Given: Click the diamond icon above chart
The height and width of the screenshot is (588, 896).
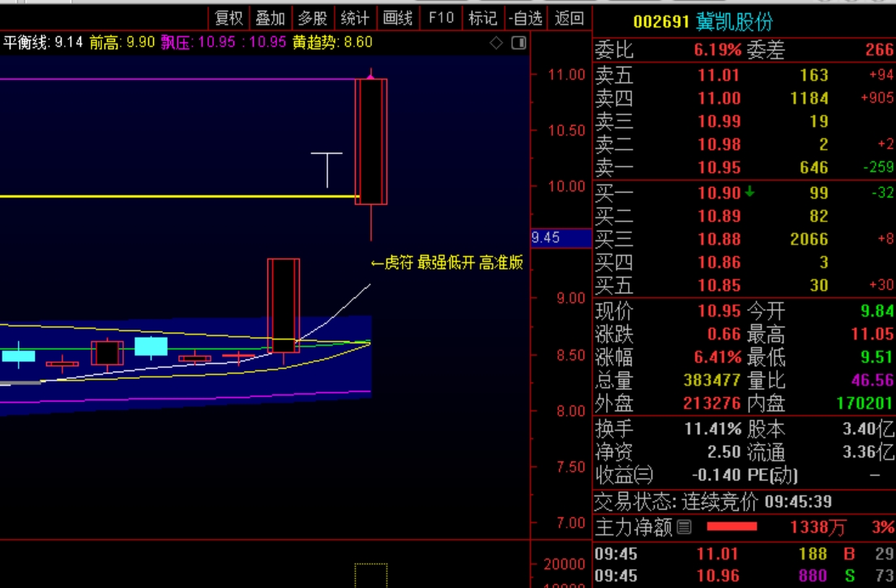Looking at the screenshot, I should [x=496, y=42].
